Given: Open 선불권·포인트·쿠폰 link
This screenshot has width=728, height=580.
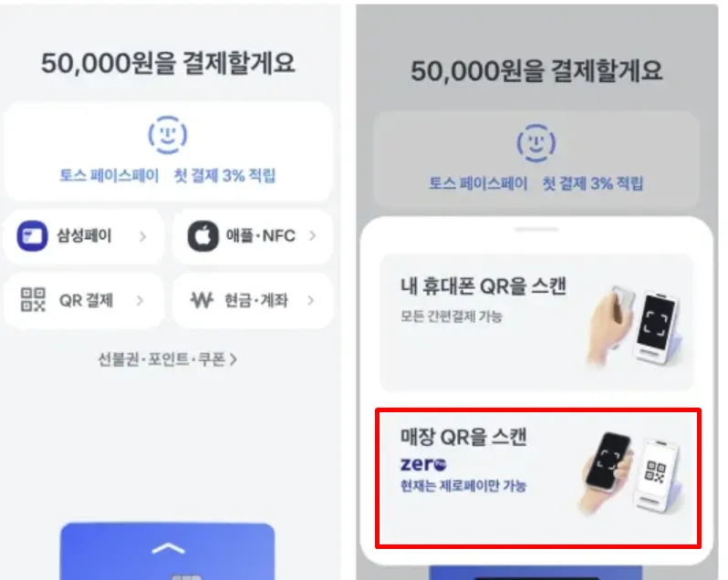Looking at the screenshot, I should coord(168,359).
